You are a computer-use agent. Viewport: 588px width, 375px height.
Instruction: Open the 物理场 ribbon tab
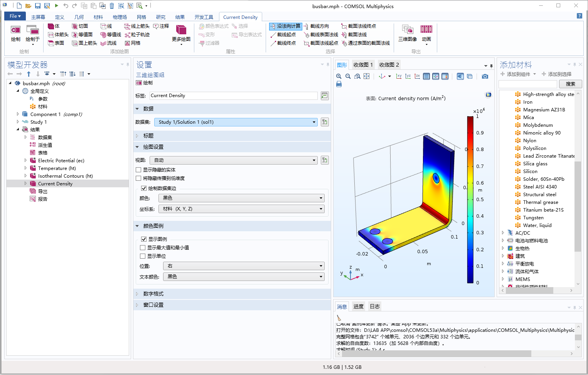coord(120,17)
